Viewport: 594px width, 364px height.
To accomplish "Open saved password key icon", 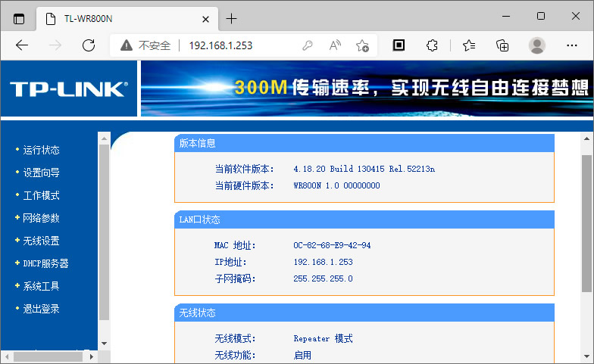I will [308, 45].
